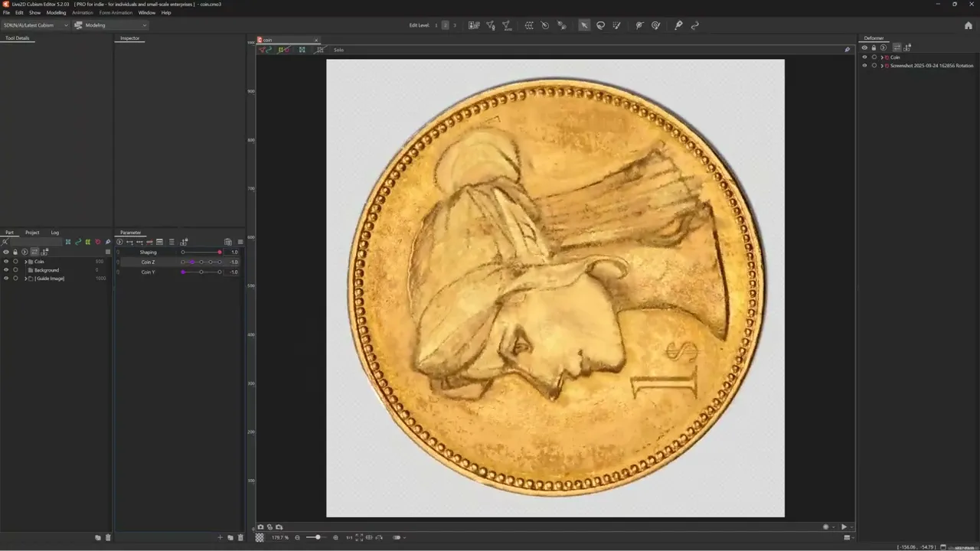Click the home icon at top right
980x551 pixels.
pyautogui.click(x=969, y=25)
